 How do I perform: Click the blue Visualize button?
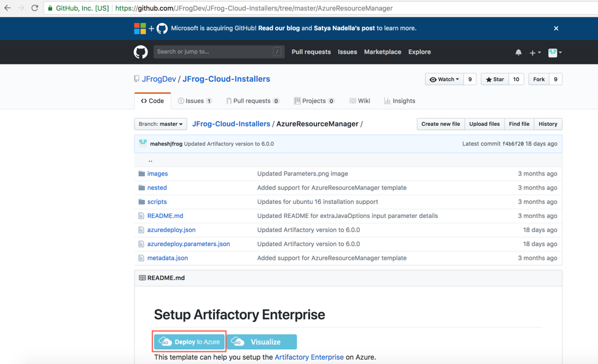click(x=262, y=341)
